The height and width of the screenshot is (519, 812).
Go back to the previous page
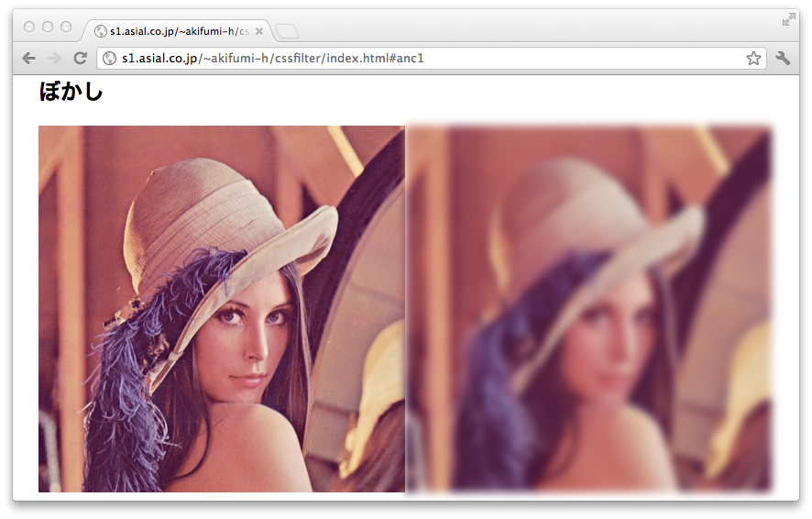coord(29,58)
